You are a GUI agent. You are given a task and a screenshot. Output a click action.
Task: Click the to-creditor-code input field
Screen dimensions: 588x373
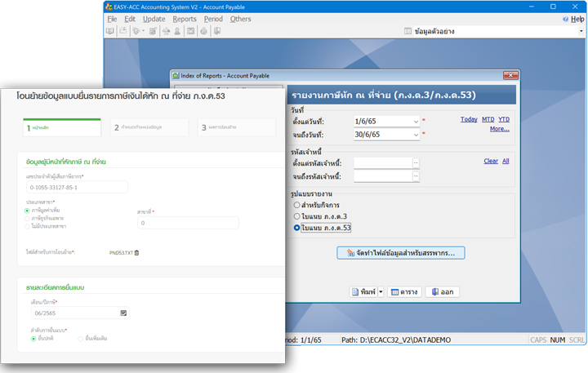[x=383, y=176]
